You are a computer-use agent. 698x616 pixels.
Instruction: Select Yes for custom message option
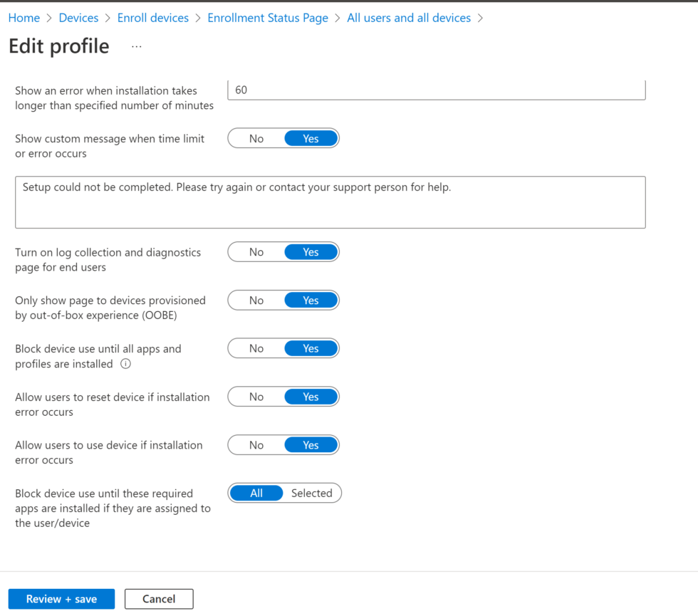311,138
